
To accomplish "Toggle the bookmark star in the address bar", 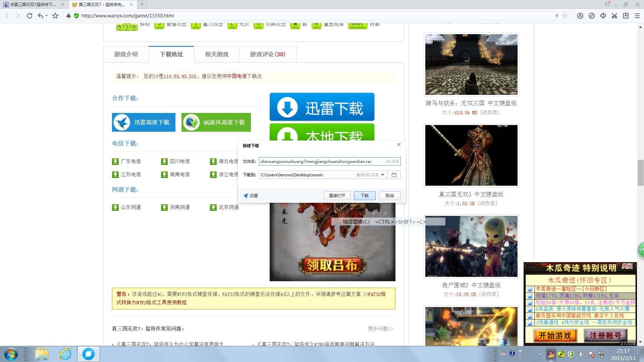I will 565,16.
